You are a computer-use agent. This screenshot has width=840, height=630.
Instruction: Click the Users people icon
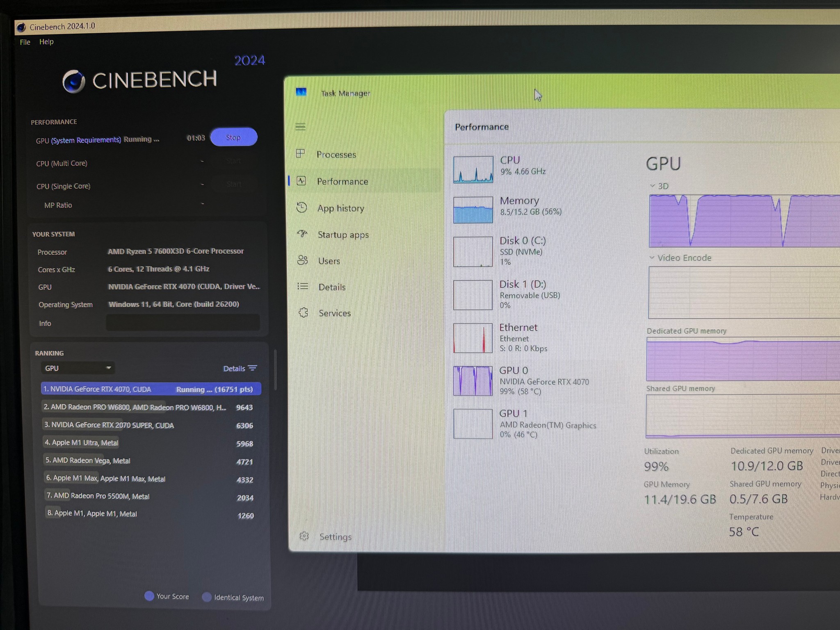pyautogui.click(x=302, y=260)
